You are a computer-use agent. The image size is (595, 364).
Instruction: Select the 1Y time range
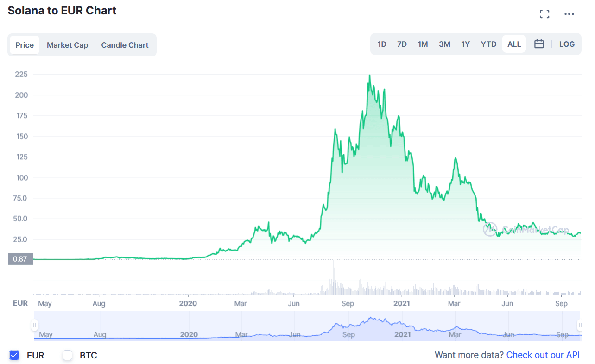(466, 44)
